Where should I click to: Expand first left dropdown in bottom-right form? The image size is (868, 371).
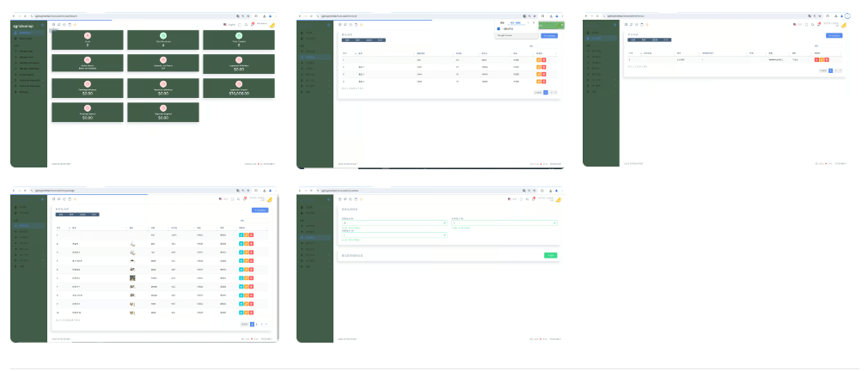pyautogui.click(x=394, y=223)
